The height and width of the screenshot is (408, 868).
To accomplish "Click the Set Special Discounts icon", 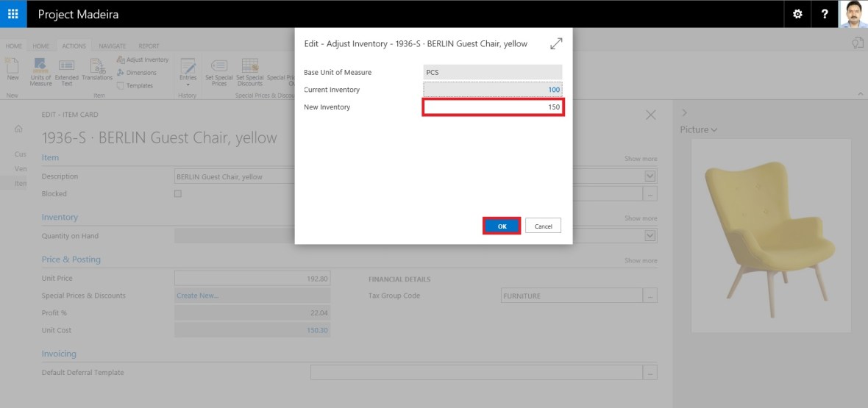I will coord(249,72).
